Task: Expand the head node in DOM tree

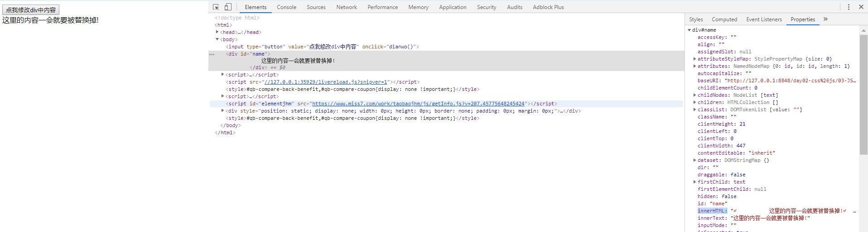Action: click(217, 32)
